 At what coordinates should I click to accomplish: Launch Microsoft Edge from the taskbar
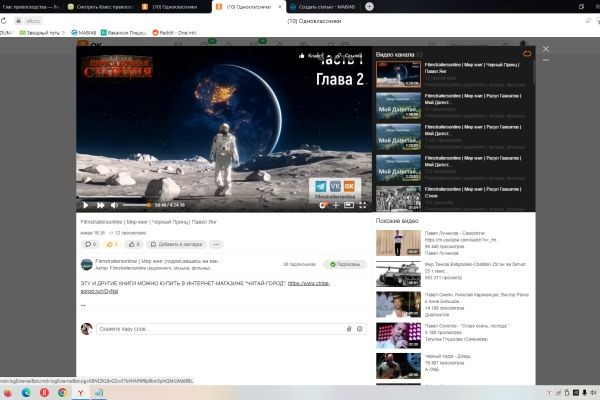26,393
